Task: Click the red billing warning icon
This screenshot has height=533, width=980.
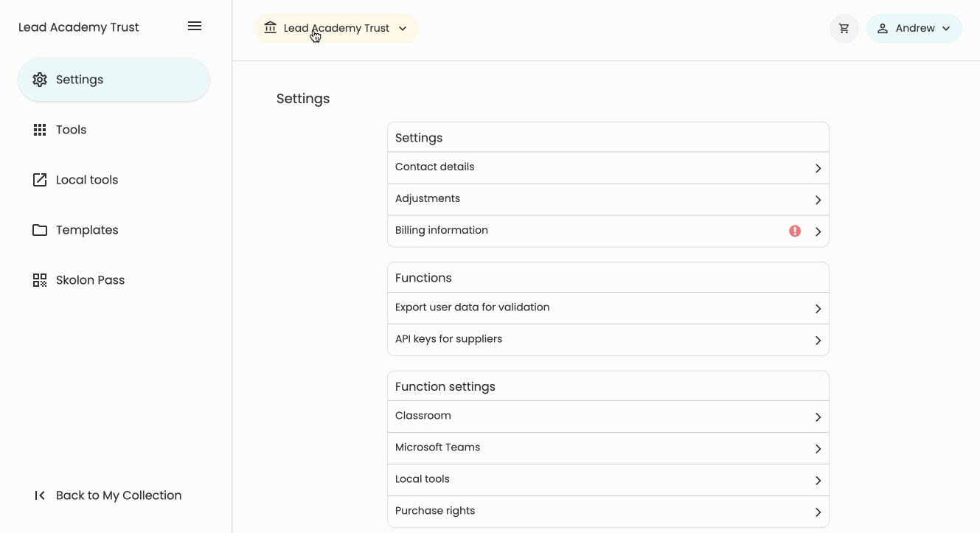Action: (x=794, y=231)
